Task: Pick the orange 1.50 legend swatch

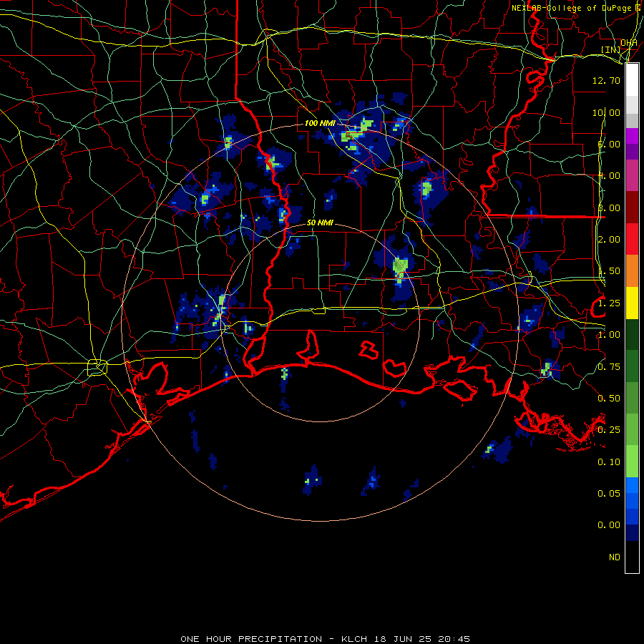Action: pos(632,270)
